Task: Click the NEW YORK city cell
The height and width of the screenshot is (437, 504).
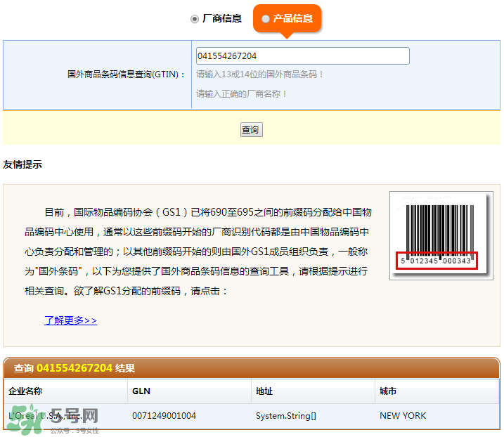Action: (x=403, y=416)
